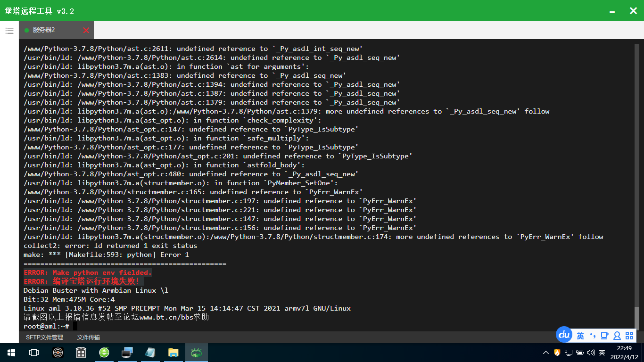This screenshot has height=362, width=644.
Task: Open the 文件传输 panel
Action: [x=89, y=337]
